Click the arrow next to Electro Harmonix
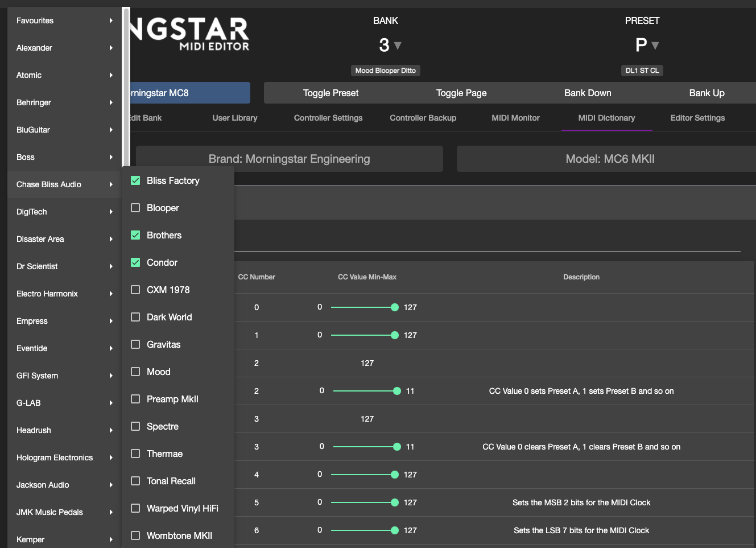Viewport: 756px width, 548px height. coord(111,294)
